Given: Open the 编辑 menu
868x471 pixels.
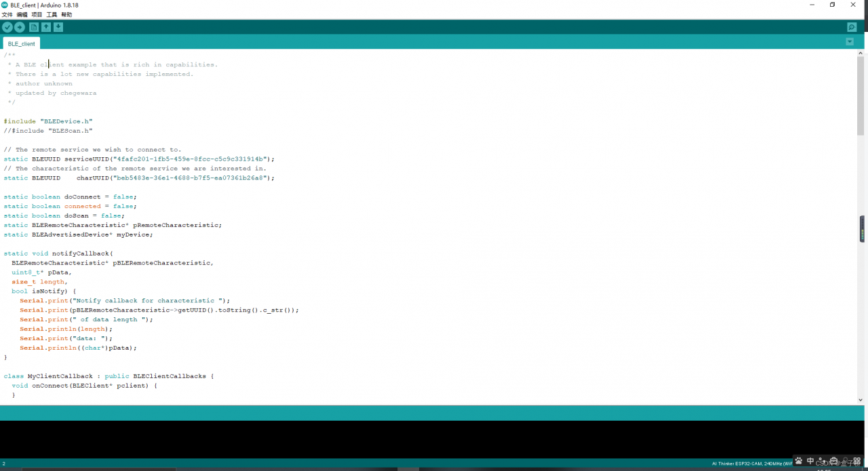Looking at the screenshot, I should coord(22,14).
